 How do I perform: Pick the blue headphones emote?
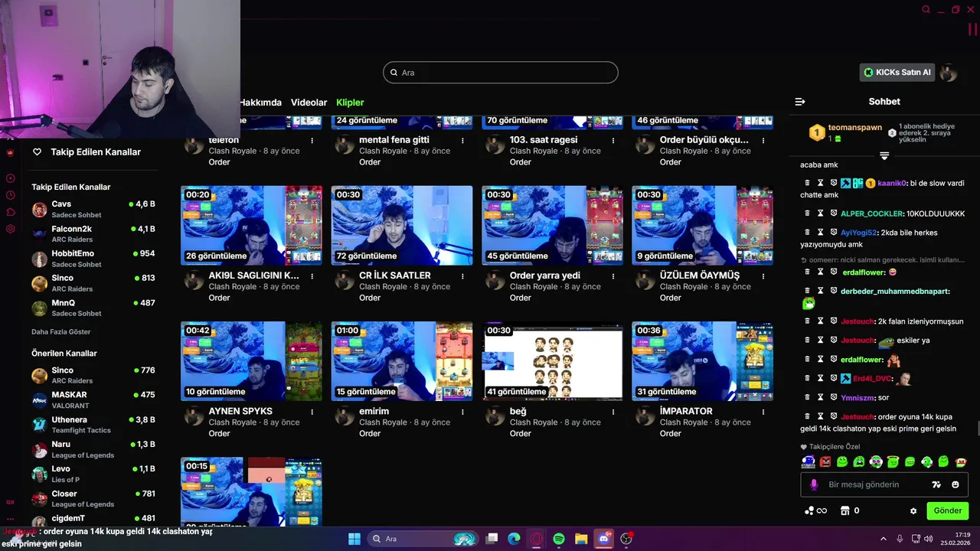point(808,461)
